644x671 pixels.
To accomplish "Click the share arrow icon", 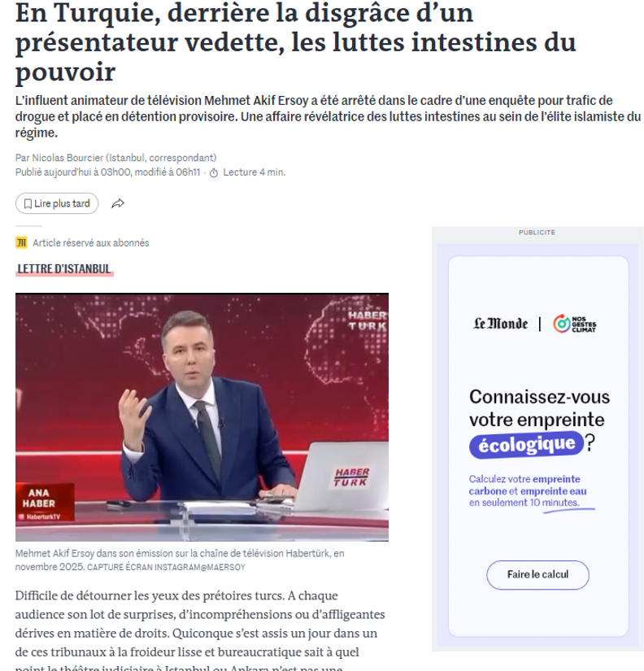I will (x=118, y=203).
